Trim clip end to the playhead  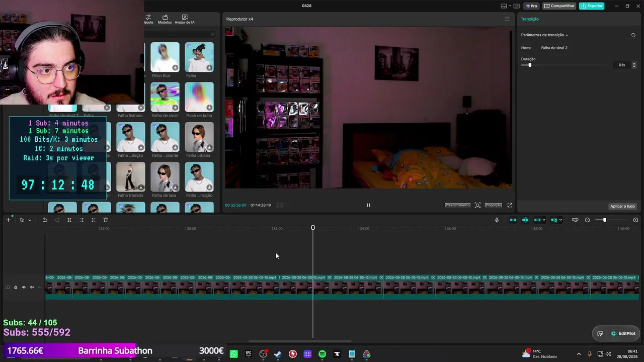point(93,220)
